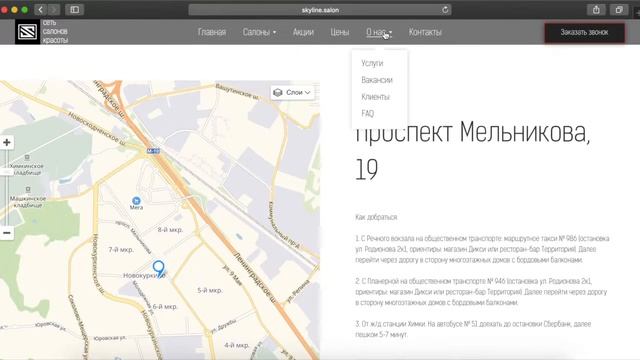Screen dimensions: 640x360
Task: Select Клиенты from the dropdown
Action: [376, 97]
